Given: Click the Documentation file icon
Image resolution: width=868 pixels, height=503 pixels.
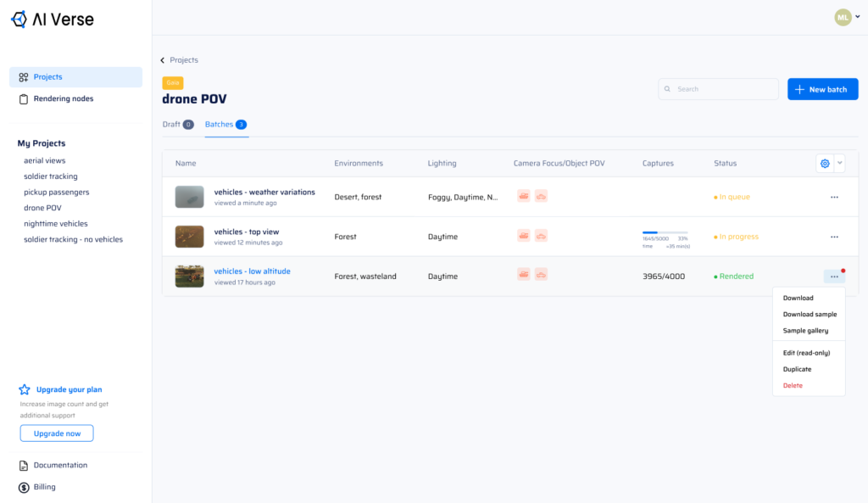Looking at the screenshot, I should click(24, 466).
